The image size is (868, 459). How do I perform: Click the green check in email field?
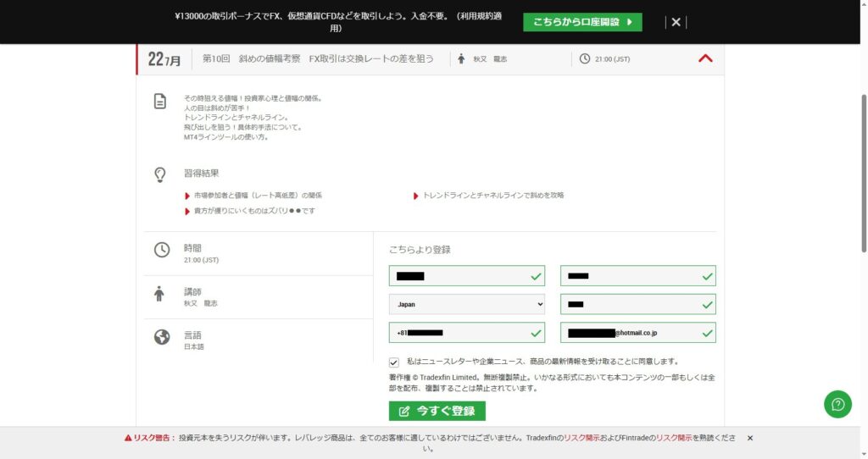[x=707, y=333]
